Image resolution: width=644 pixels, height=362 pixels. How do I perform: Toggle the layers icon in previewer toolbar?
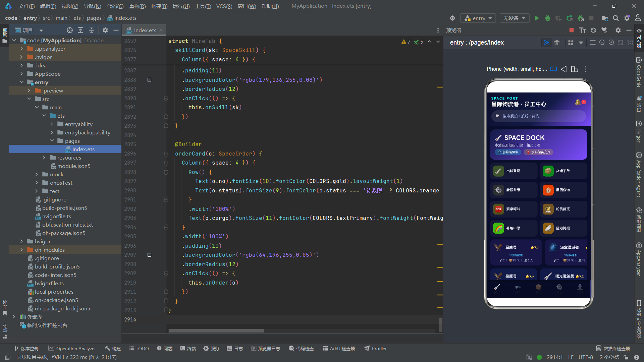[557, 43]
